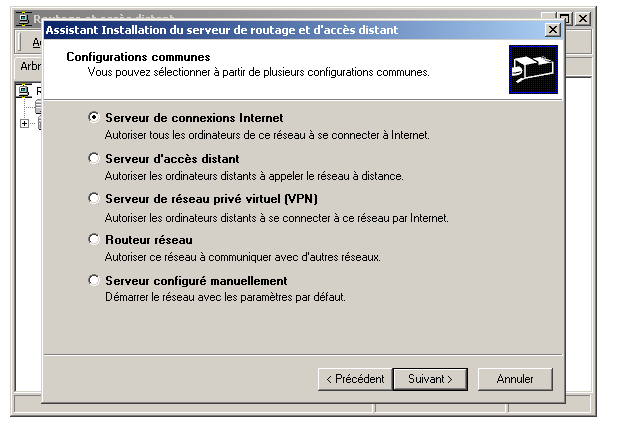This screenshot has width=629, height=429.
Task: Continue with the Suivant button
Action: point(430,379)
